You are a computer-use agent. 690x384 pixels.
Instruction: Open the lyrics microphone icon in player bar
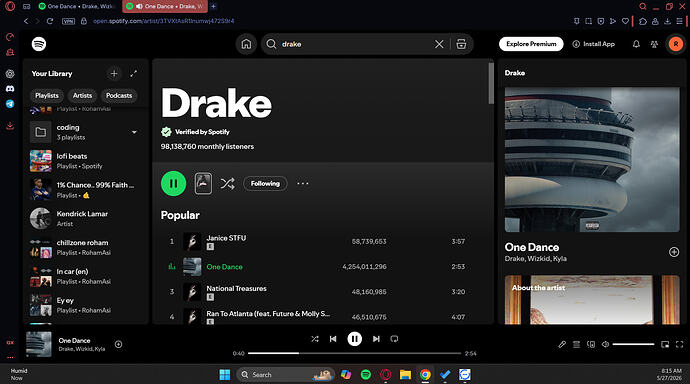coord(562,344)
